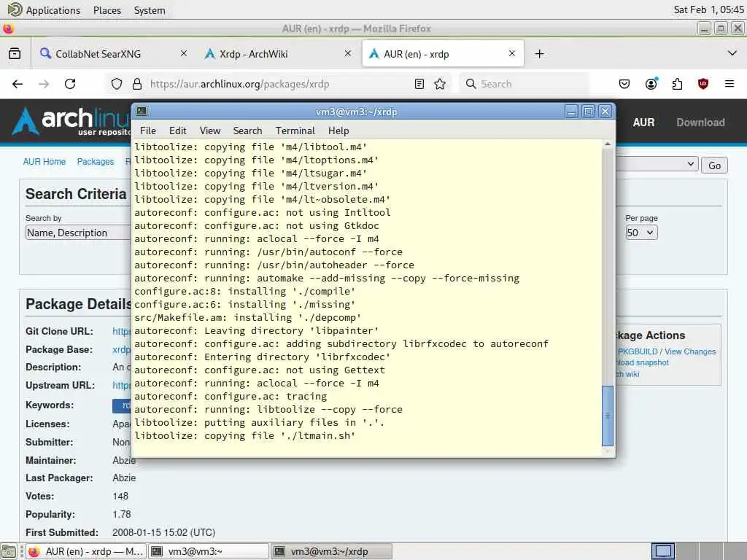Open the terminal Help menu
The image size is (747, 560).
click(x=338, y=131)
